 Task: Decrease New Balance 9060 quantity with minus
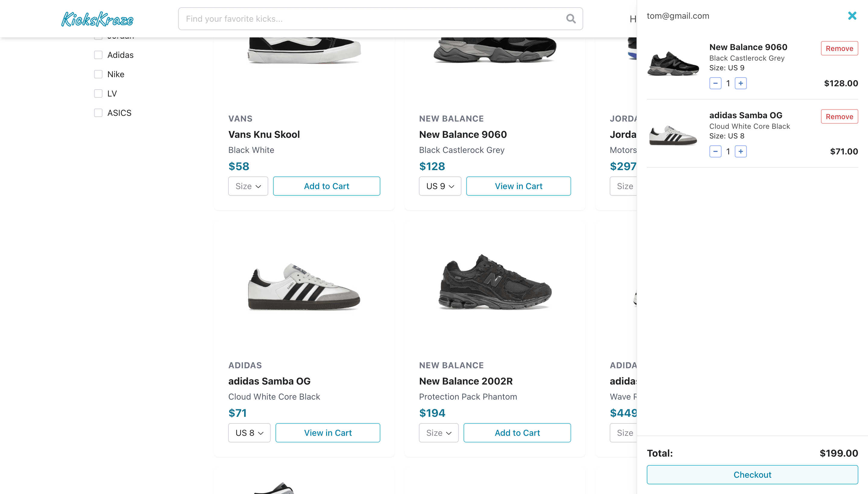pos(715,83)
